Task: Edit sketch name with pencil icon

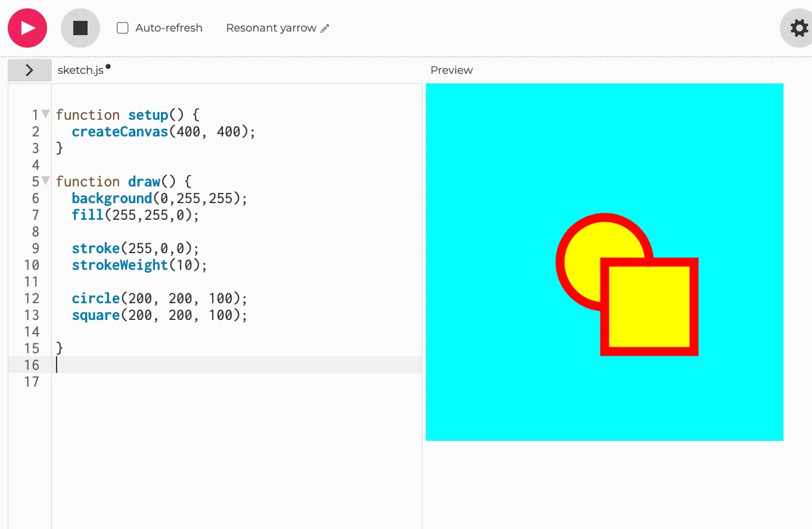Action: [325, 29]
